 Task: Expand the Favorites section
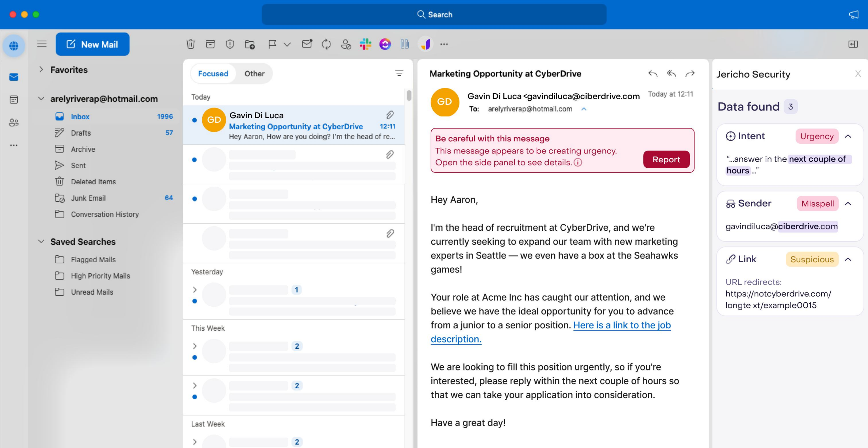point(41,69)
